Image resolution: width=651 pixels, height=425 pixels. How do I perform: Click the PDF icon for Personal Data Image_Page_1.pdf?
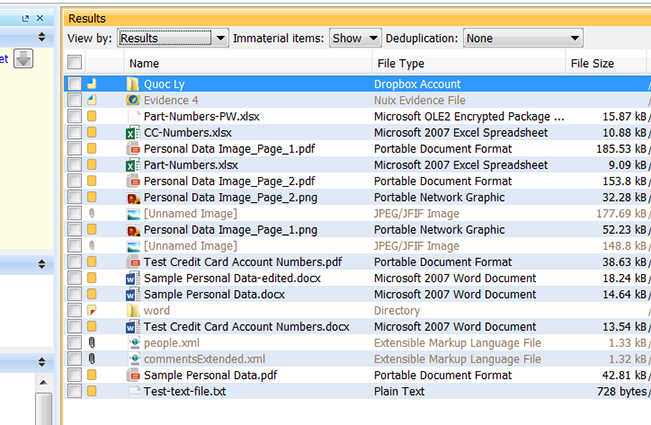(x=133, y=149)
